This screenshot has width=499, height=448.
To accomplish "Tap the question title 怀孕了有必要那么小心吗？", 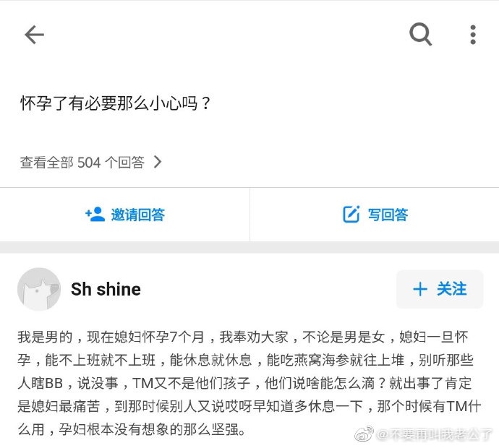I will click(116, 103).
